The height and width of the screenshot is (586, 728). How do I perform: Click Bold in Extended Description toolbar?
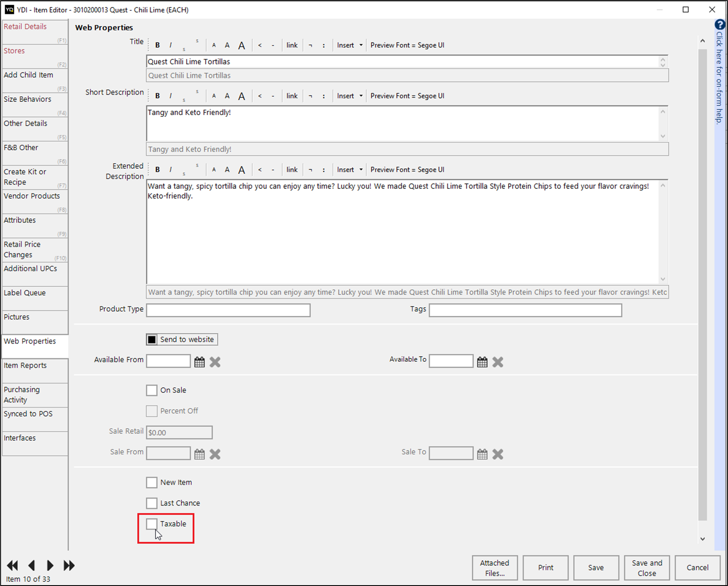(x=157, y=170)
